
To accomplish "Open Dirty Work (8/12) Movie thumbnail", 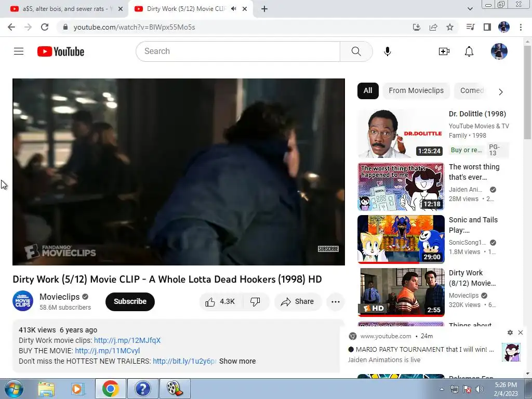I will pos(401,292).
